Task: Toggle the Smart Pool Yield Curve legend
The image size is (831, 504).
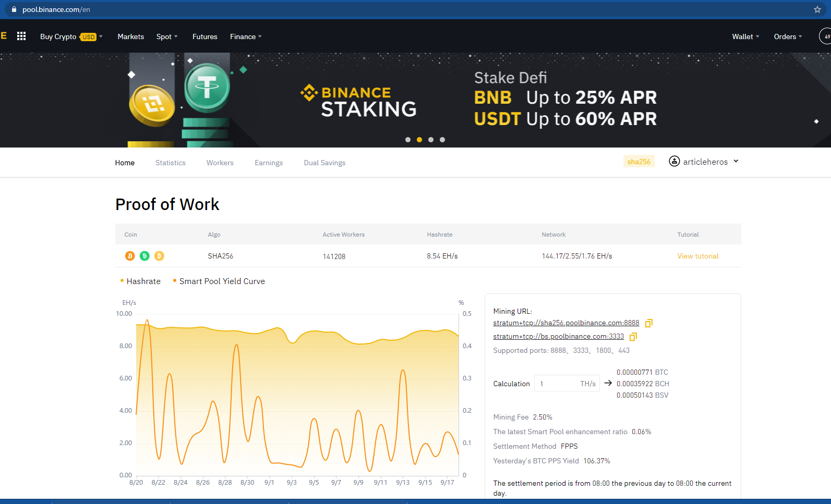Action: (219, 281)
